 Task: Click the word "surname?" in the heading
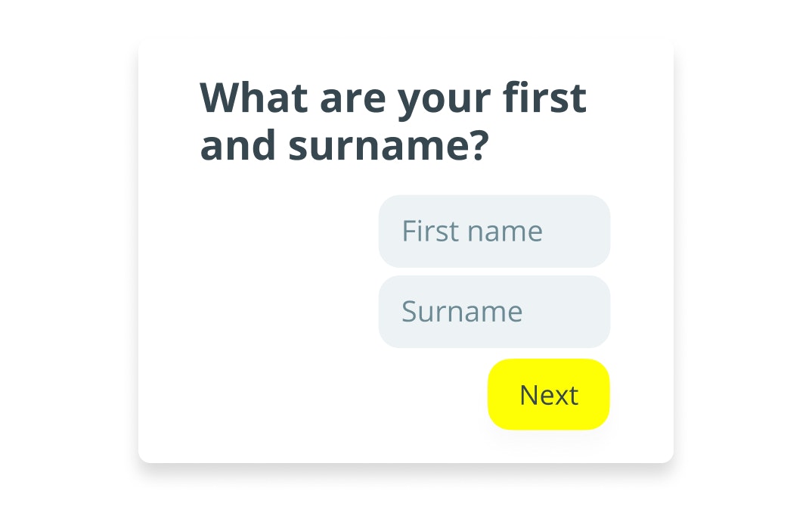pyautogui.click(x=386, y=146)
